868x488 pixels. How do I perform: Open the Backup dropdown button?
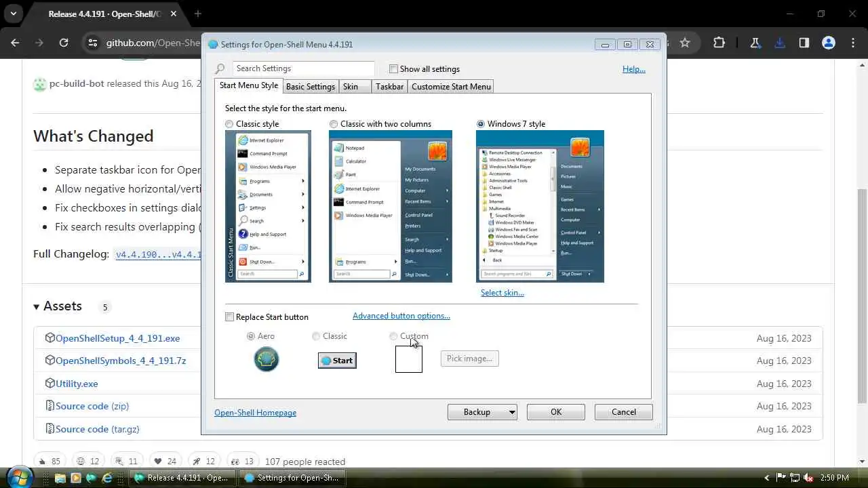pyautogui.click(x=482, y=412)
